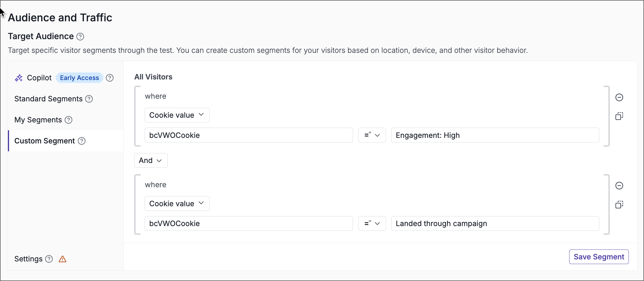This screenshot has width=644, height=281.
Task: Click help icon beside Early Access badge
Action: coord(110,78)
